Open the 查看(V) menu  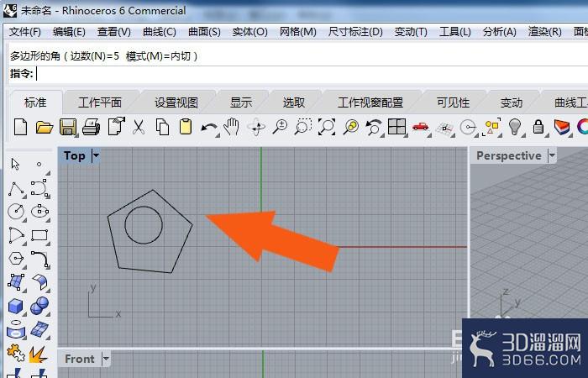coord(114,32)
